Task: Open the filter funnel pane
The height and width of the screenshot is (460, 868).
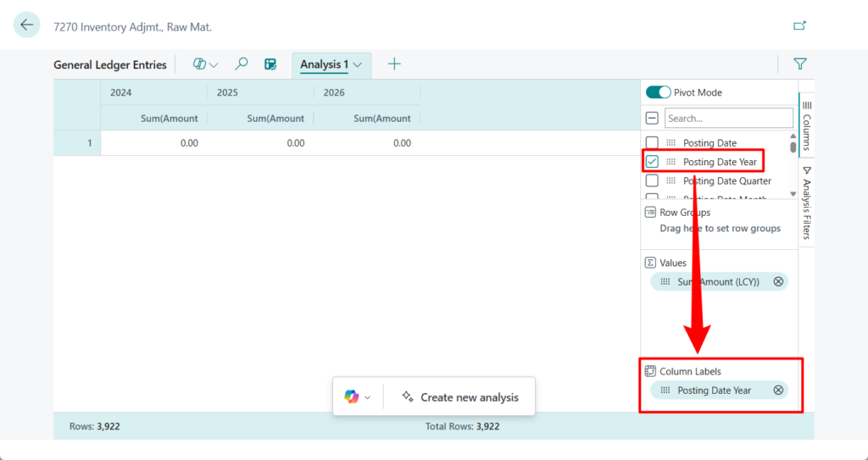Action: (x=799, y=64)
